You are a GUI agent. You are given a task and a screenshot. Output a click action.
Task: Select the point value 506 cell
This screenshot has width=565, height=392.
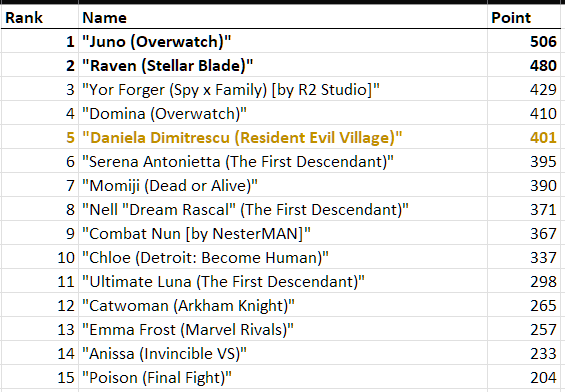tap(524, 41)
